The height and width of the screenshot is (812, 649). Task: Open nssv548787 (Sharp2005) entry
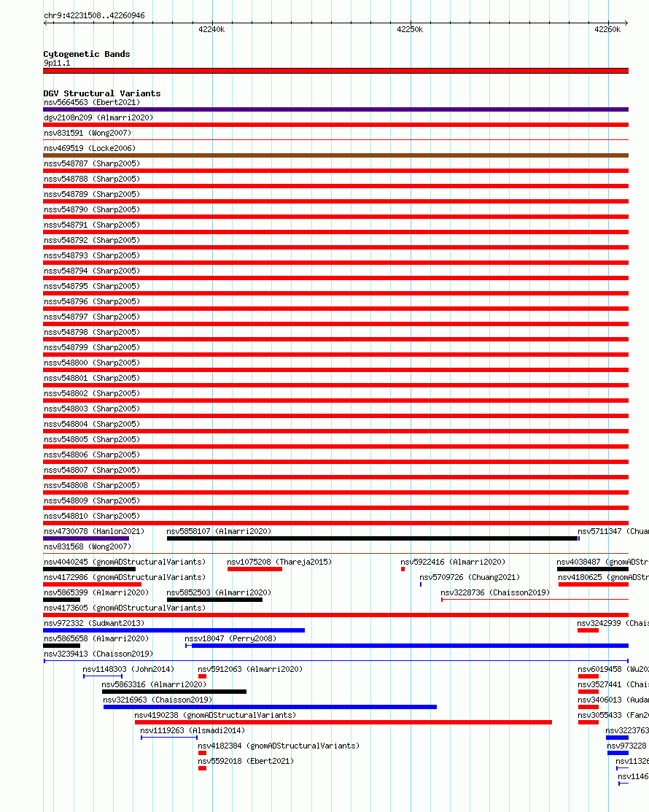pos(92,163)
